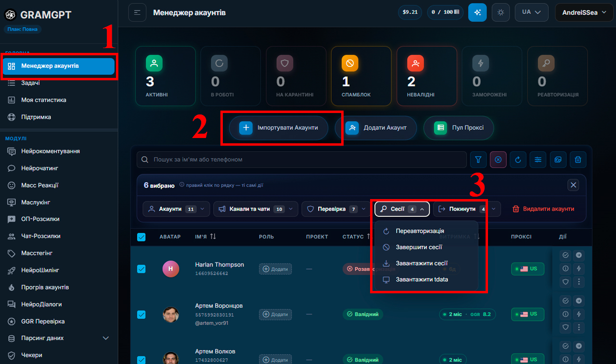Select Переавторизація from the Сесії menu

tap(425, 231)
